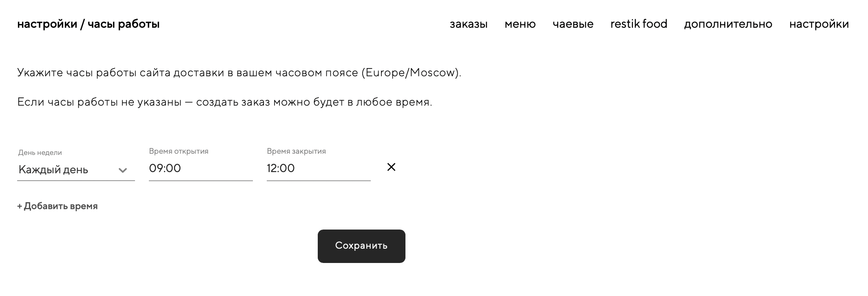This screenshot has height=296, width=868.
Task: Focus the closing time field showing 12:00
Action: (318, 168)
